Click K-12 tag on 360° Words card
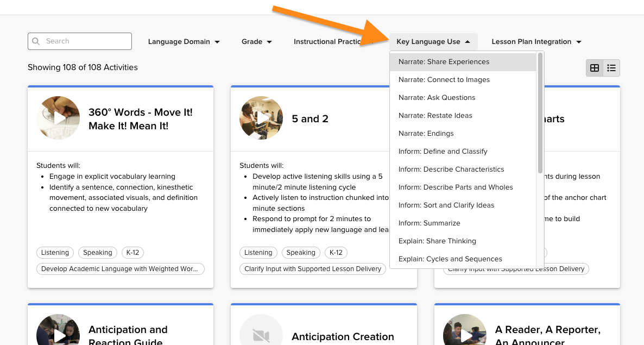Image resolution: width=644 pixels, height=345 pixels. 132,253
